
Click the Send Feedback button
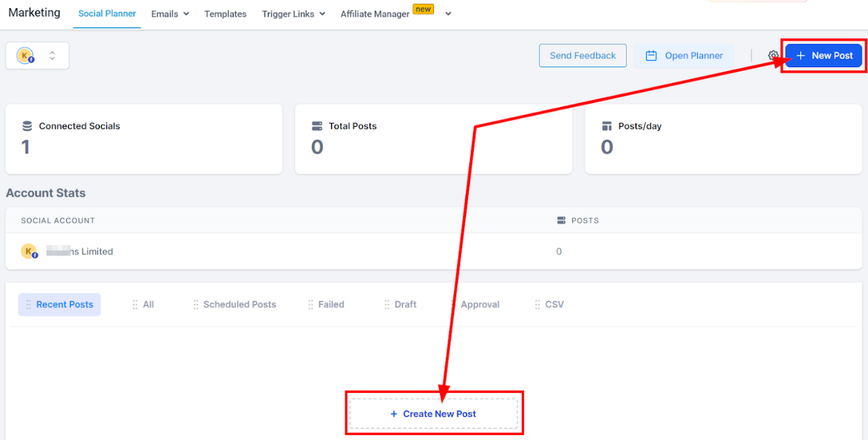click(582, 55)
